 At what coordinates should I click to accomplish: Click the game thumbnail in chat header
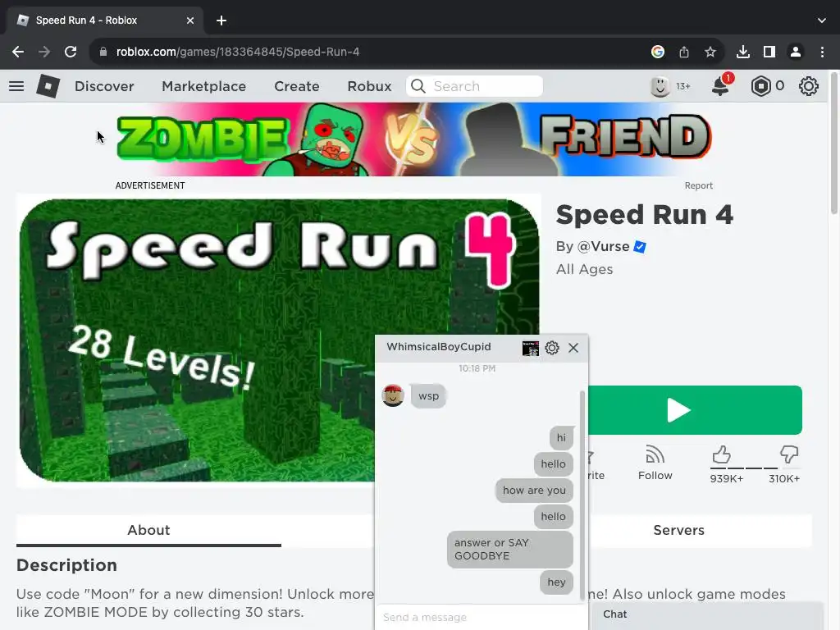pos(531,348)
